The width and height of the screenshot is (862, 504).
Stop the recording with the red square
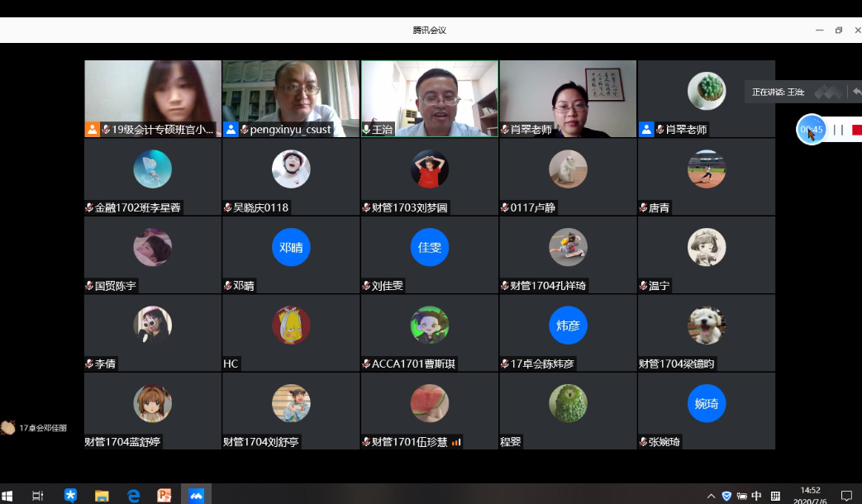[856, 130]
